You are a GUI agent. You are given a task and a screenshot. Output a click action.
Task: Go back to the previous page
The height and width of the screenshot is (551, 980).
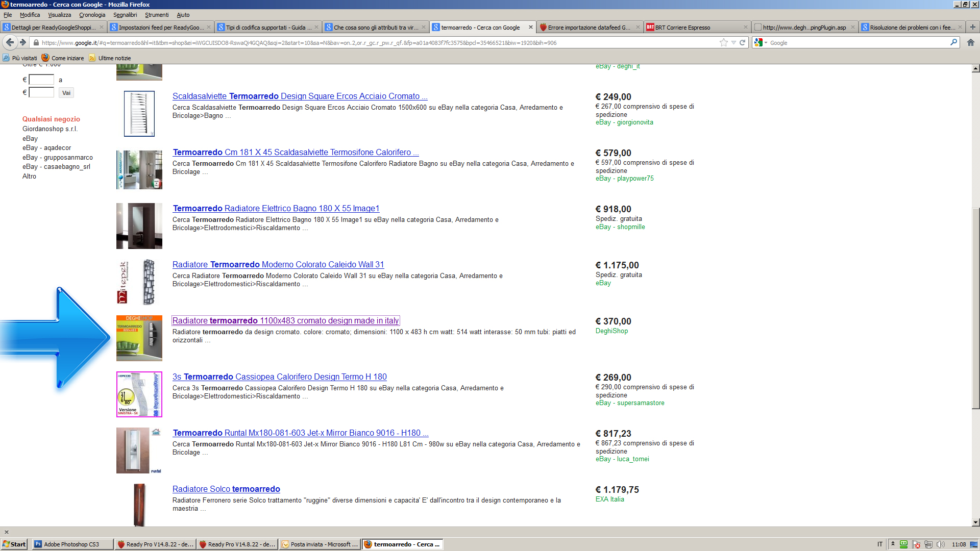pyautogui.click(x=10, y=42)
